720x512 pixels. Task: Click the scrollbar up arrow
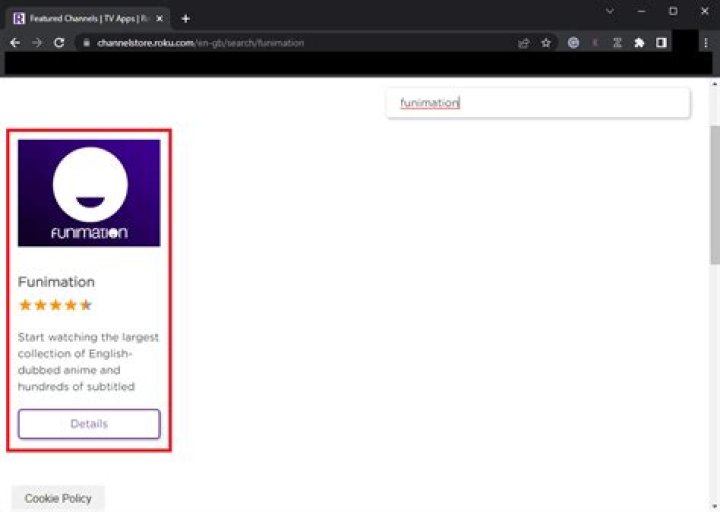[714, 84]
